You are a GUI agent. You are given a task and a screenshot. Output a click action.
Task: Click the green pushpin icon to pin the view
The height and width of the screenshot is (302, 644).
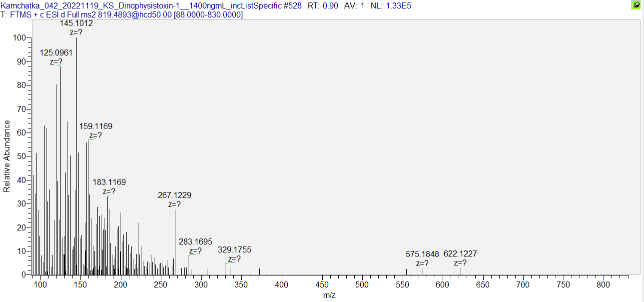coord(636,5)
